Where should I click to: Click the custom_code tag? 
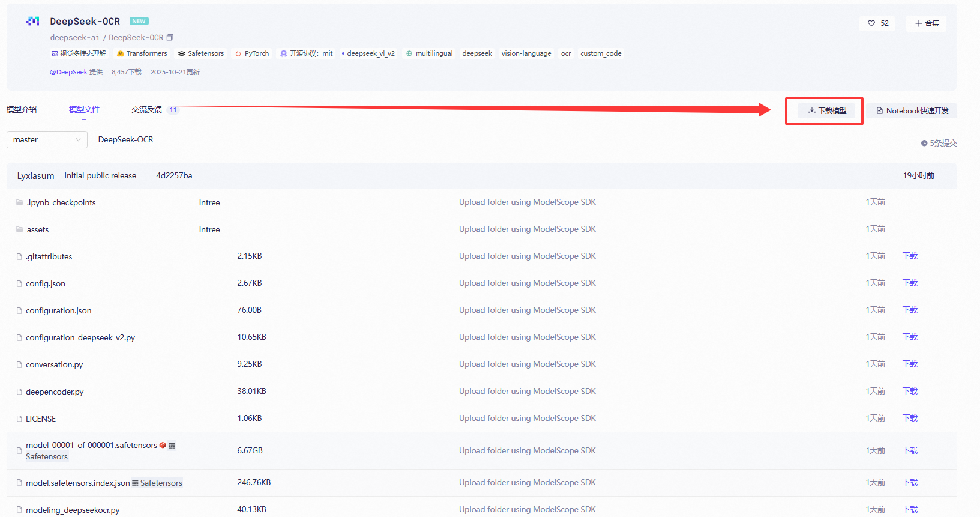click(x=601, y=53)
